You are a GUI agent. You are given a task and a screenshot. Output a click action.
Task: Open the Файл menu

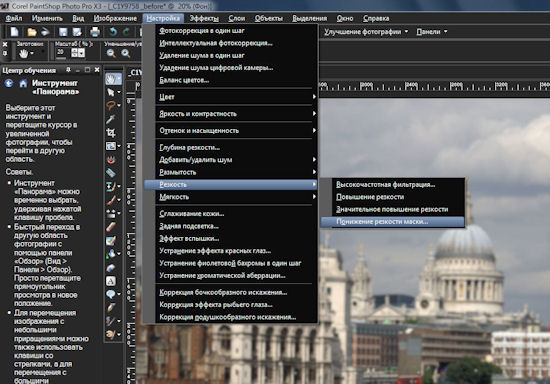tap(14, 18)
